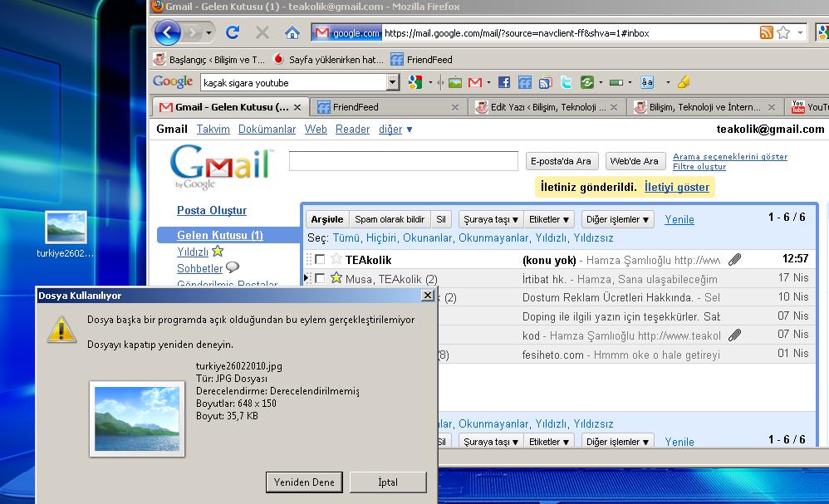This screenshot has width=829, height=504.
Task: Select the Gmail - Gelen Kutusu tab
Action: pos(230,107)
